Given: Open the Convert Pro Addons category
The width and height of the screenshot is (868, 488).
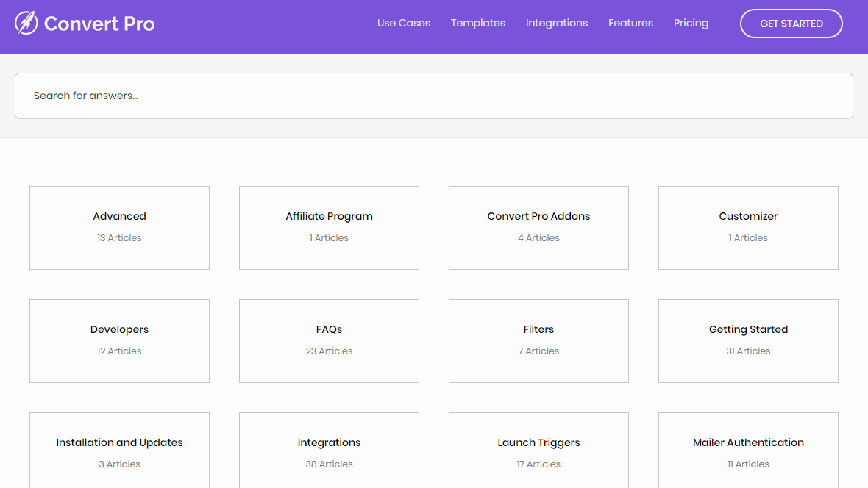Looking at the screenshot, I should [x=538, y=228].
